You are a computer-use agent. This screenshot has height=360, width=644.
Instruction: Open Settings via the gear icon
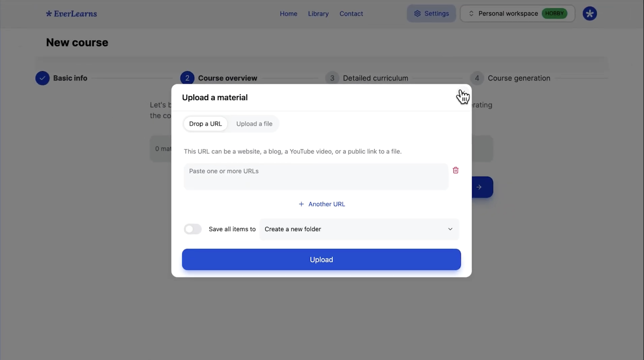[x=417, y=14]
